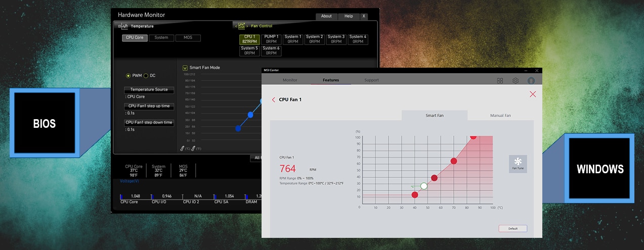The image size is (644, 250).
Task: Open the Temperature Source selector
Action: click(149, 89)
